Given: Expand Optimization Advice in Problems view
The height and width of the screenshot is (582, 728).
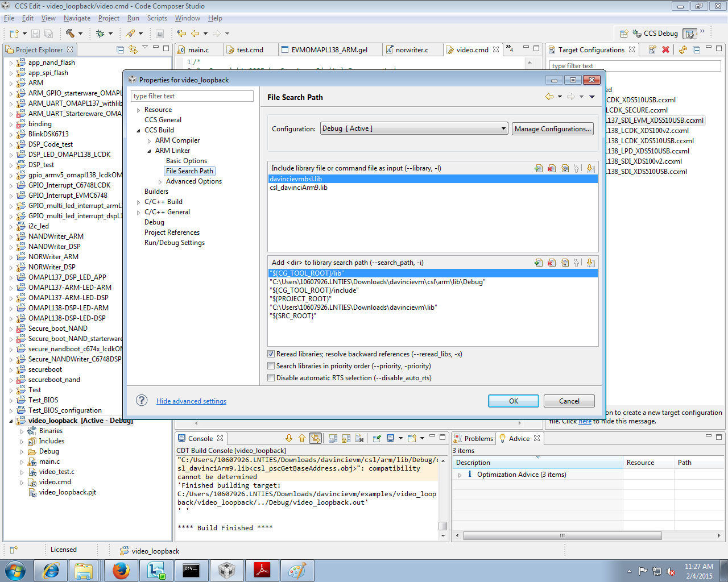Looking at the screenshot, I should [x=460, y=475].
